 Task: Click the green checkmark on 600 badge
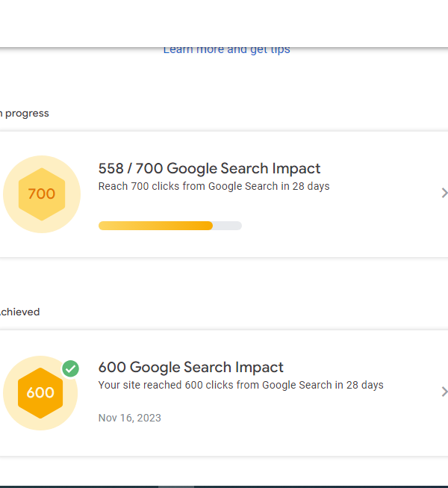click(x=71, y=368)
